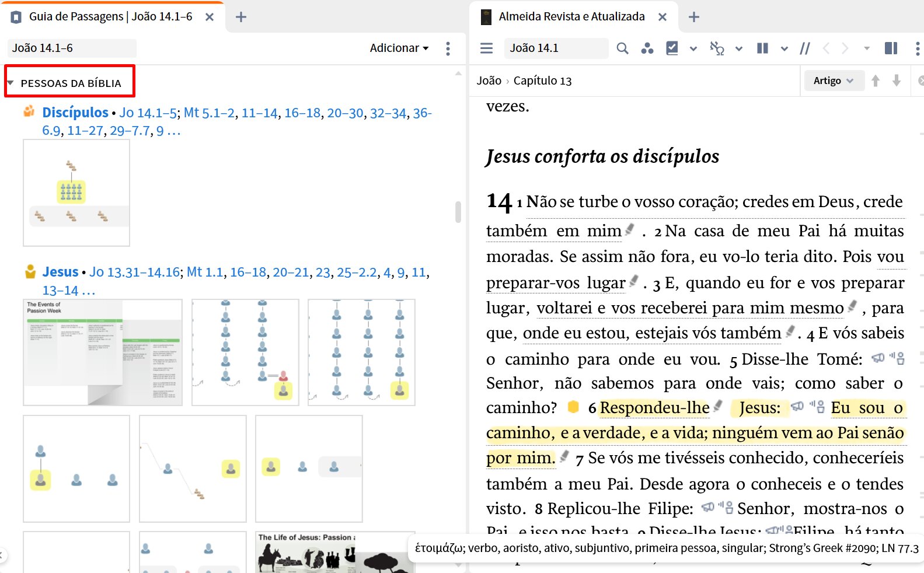
Task: Click chapter number 14
Action: tap(500, 201)
